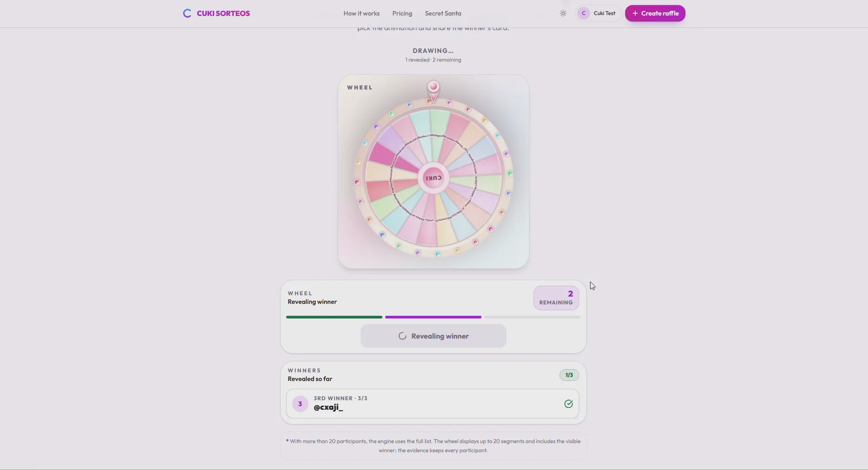Click the 2 REMAINING badge

pos(556,298)
